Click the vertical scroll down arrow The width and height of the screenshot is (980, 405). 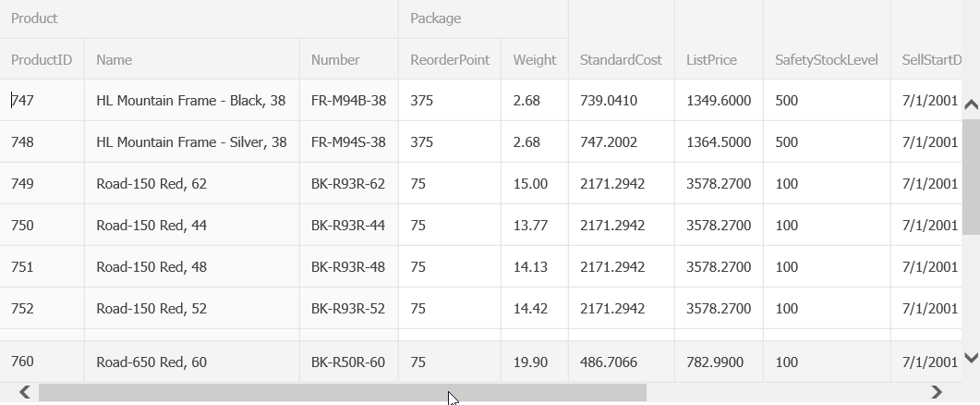(971, 358)
